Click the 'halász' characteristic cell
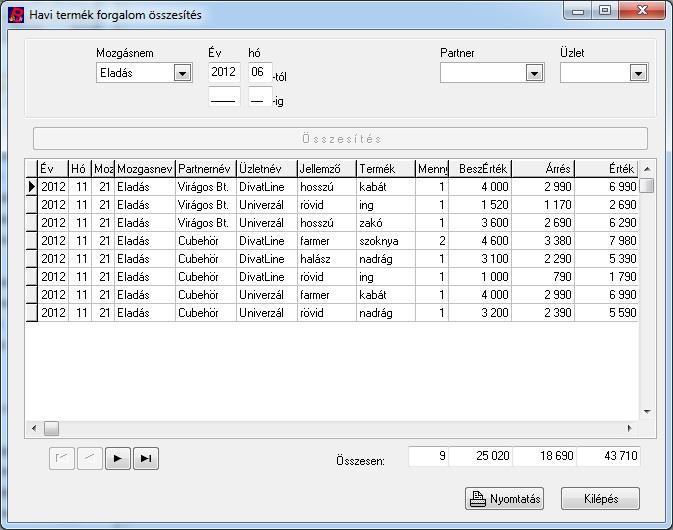This screenshot has height=530, width=673. (x=327, y=259)
